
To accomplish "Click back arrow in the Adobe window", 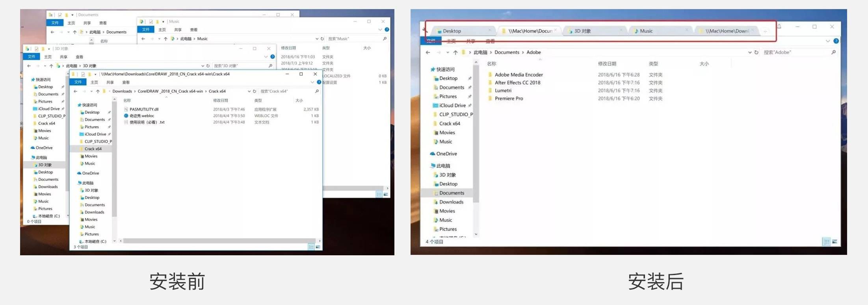I will [x=428, y=52].
